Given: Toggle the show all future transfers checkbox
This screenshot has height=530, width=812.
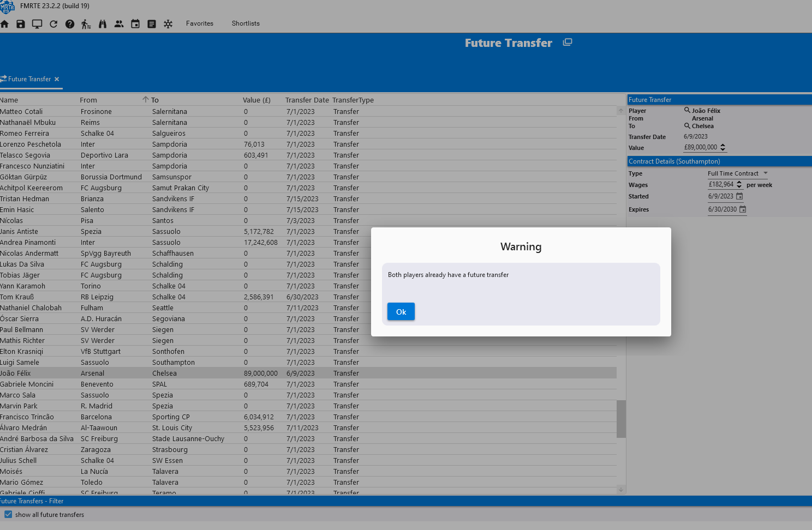Looking at the screenshot, I should (x=8, y=514).
